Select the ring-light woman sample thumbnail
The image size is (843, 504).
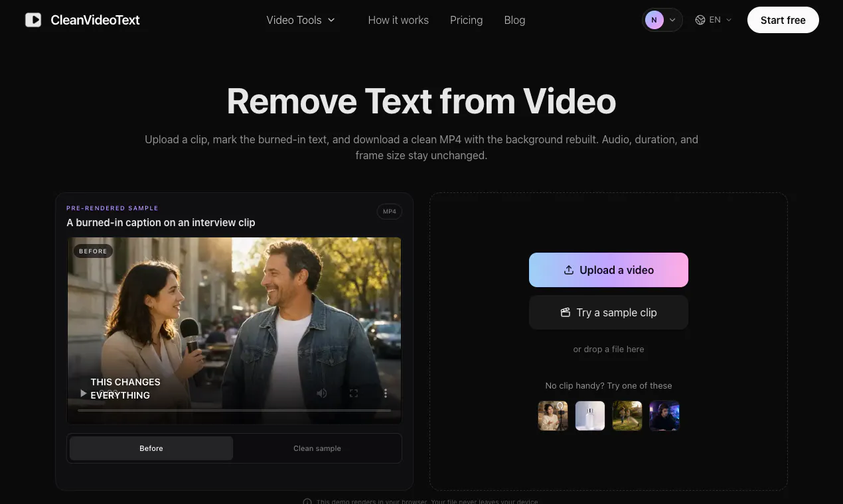pos(553,416)
